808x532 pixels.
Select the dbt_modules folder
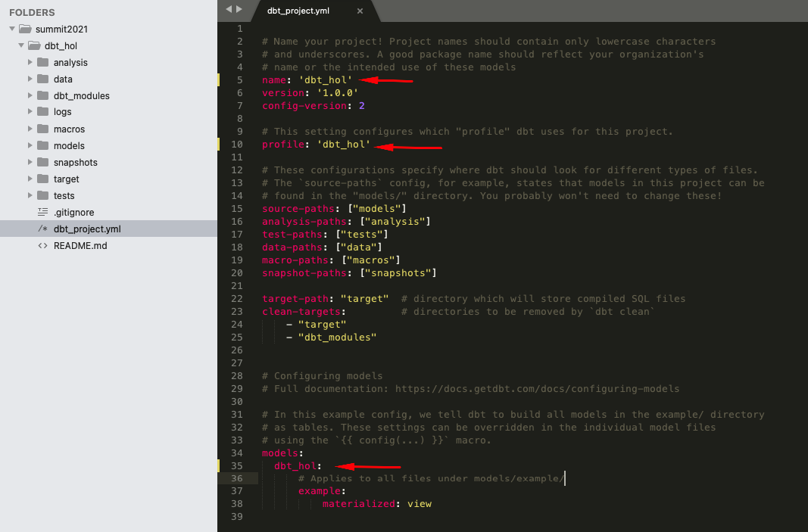pos(81,96)
